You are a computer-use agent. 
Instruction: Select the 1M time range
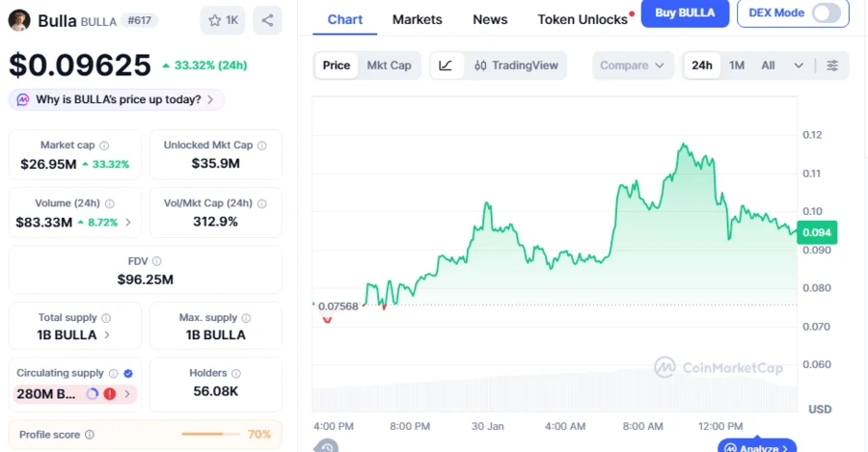(737, 66)
